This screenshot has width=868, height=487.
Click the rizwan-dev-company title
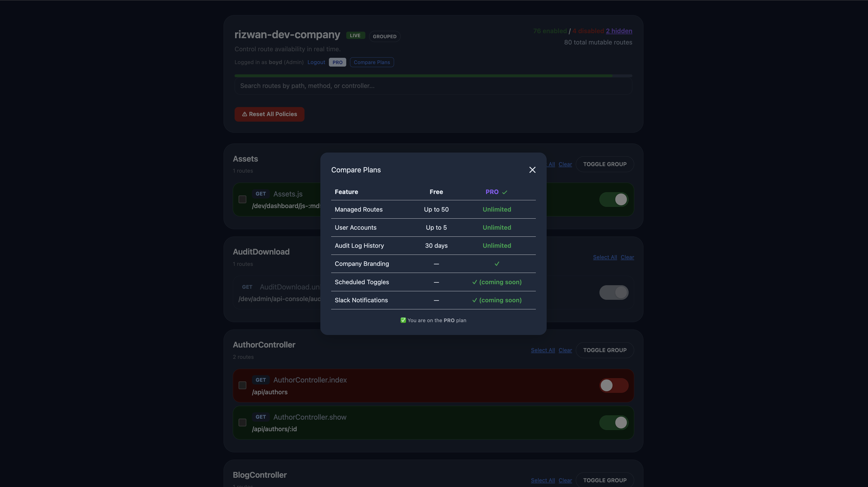(x=287, y=34)
